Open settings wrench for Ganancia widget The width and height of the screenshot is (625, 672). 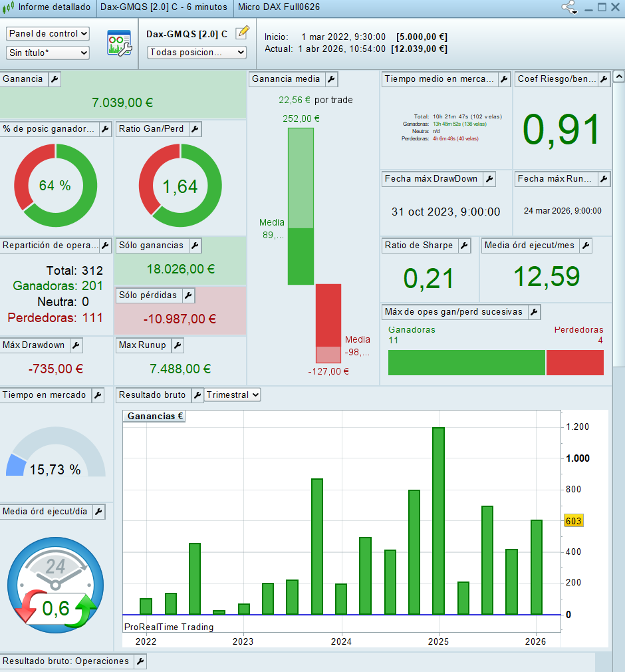click(x=55, y=79)
